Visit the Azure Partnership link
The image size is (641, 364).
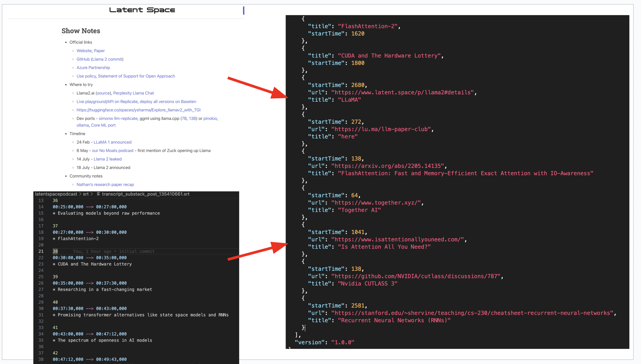(93, 68)
